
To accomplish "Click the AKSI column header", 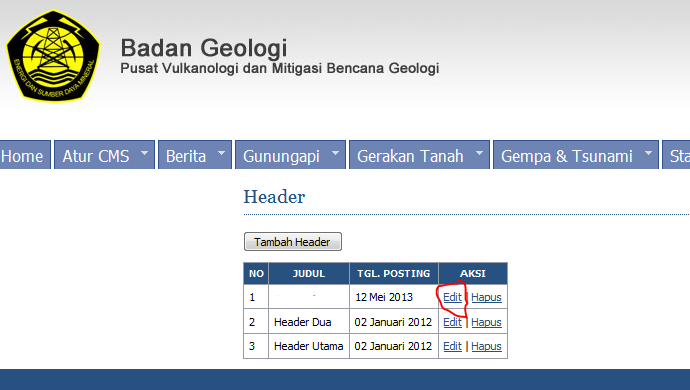I will click(x=473, y=273).
